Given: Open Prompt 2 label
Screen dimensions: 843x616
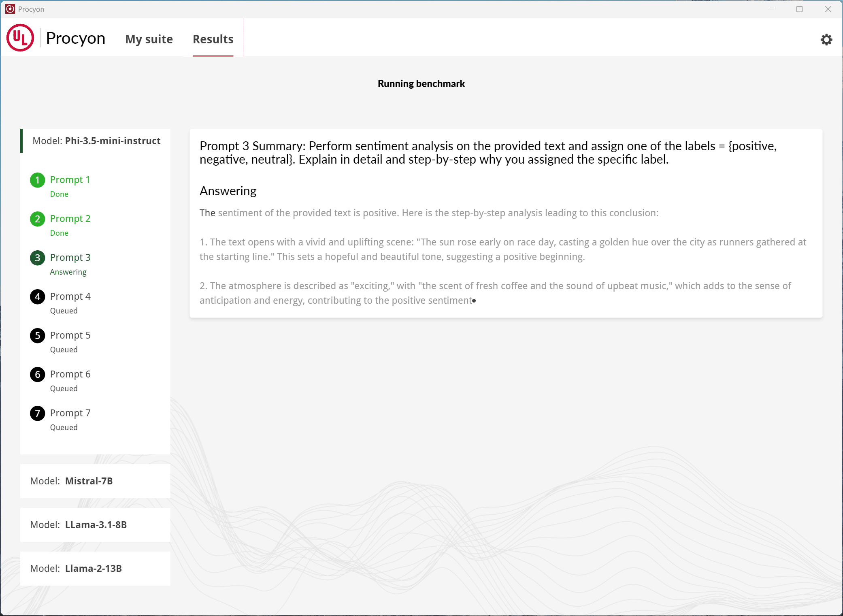Looking at the screenshot, I should click(x=70, y=218).
